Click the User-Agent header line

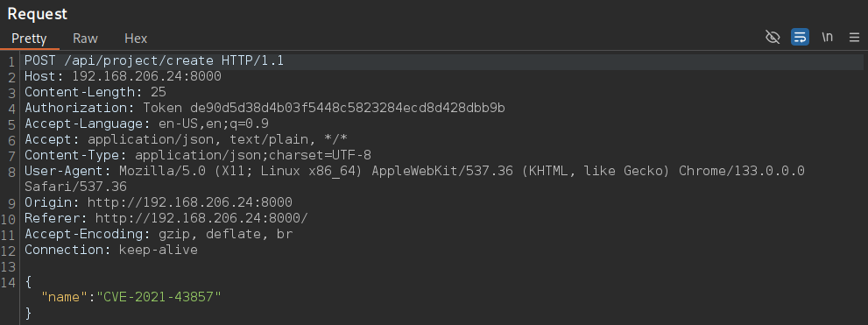[x=414, y=179]
